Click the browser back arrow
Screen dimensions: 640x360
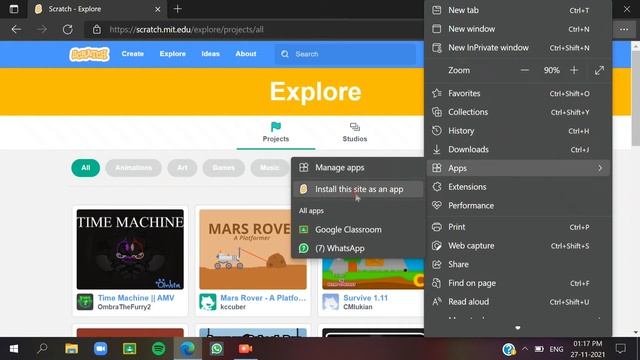[16, 29]
